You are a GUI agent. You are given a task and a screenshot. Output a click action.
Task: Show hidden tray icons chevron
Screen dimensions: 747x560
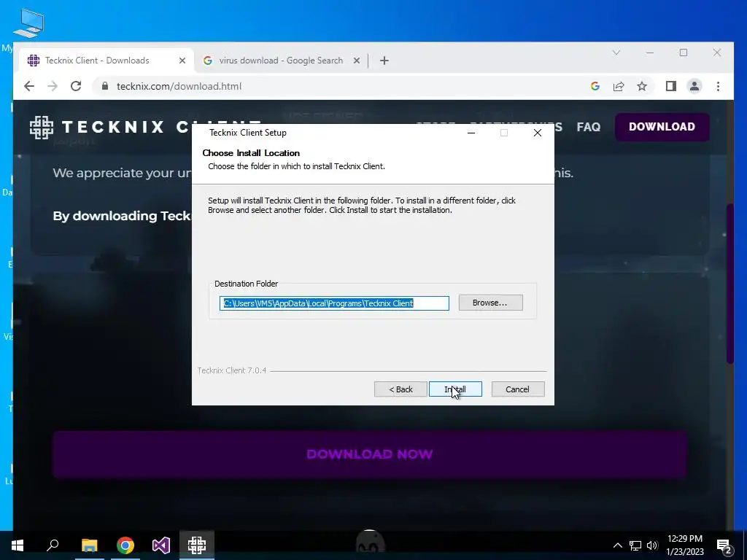click(617, 545)
